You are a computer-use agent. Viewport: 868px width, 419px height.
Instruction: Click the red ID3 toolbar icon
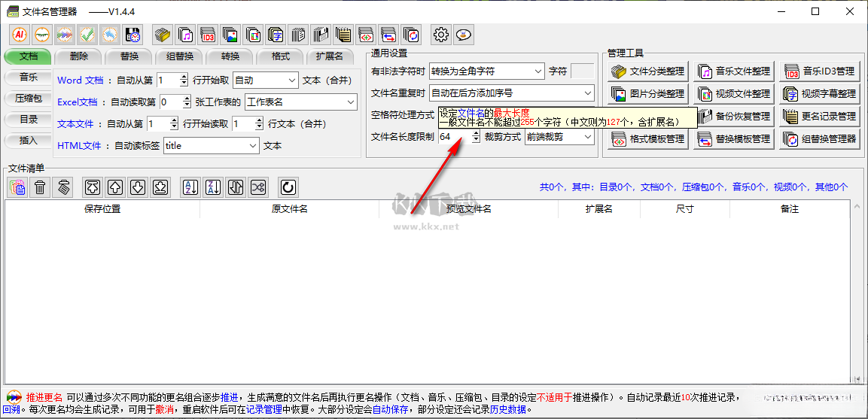208,35
